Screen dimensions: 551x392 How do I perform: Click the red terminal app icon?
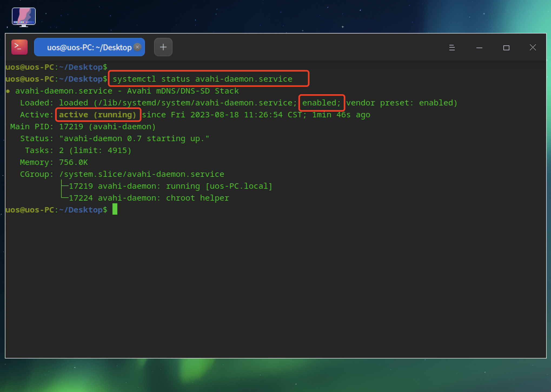(19, 47)
